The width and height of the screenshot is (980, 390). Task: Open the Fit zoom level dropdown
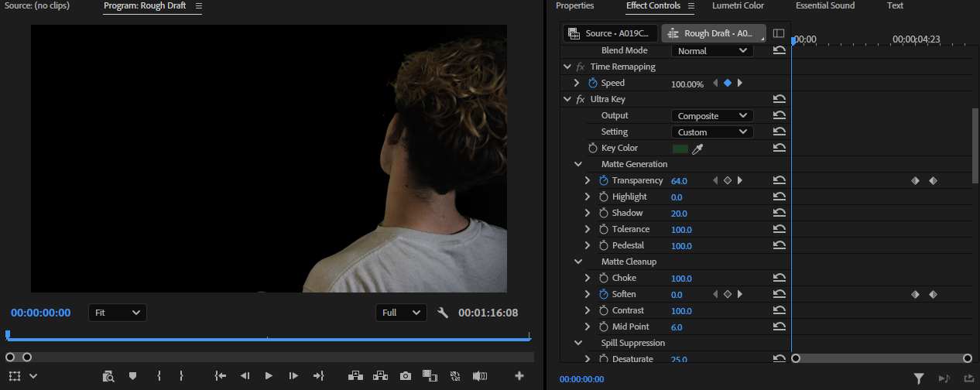pyautogui.click(x=117, y=313)
